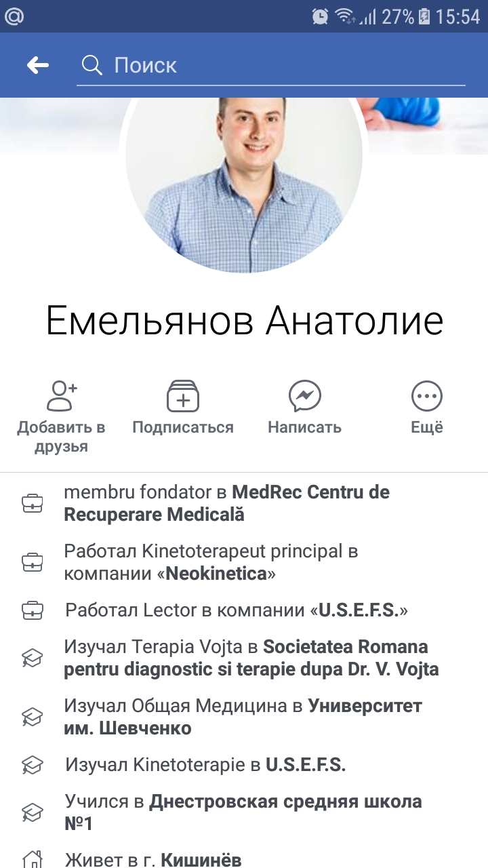Open Messenger chat icon
Viewport: 488px width, 868px height.
point(305,396)
